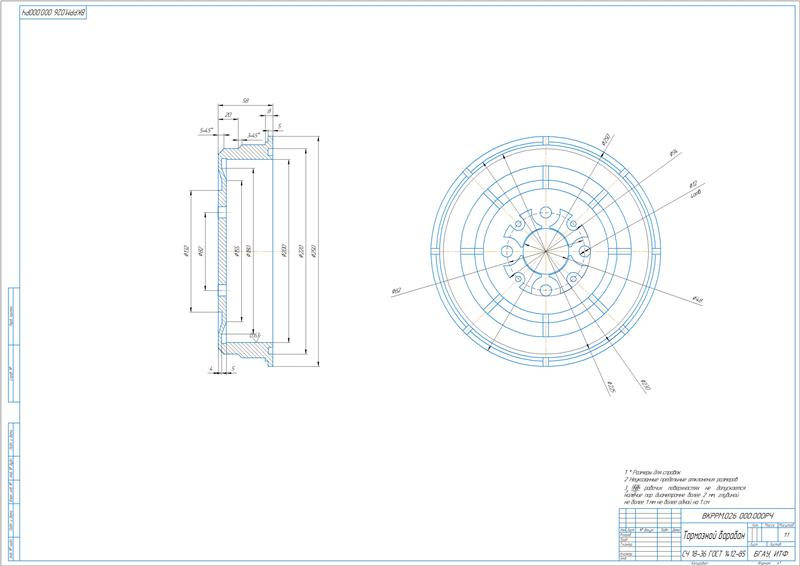Screen dimensions: 800x566
Task: Click the '4' thickness dimension below section view
Action: [x=211, y=368]
